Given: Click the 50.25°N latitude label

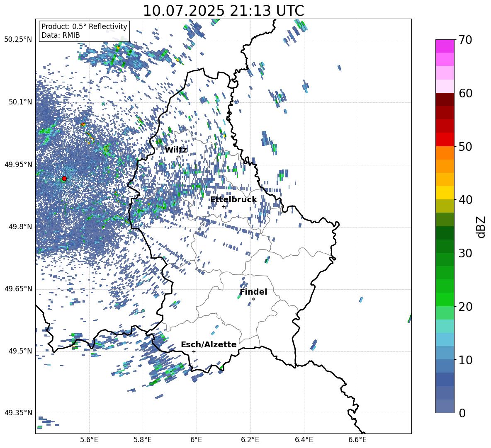Looking at the screenshot, I should [x=18, y=40].
